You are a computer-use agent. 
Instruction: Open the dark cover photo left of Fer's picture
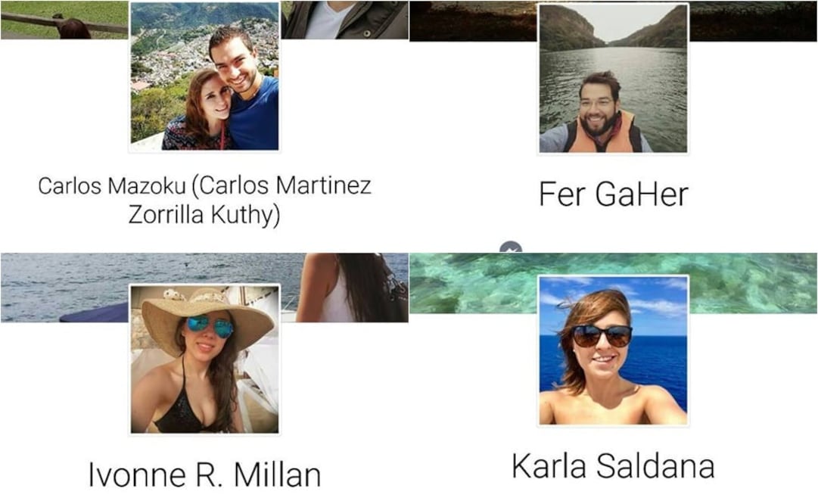pyautogui.click(x=473, y=21)
